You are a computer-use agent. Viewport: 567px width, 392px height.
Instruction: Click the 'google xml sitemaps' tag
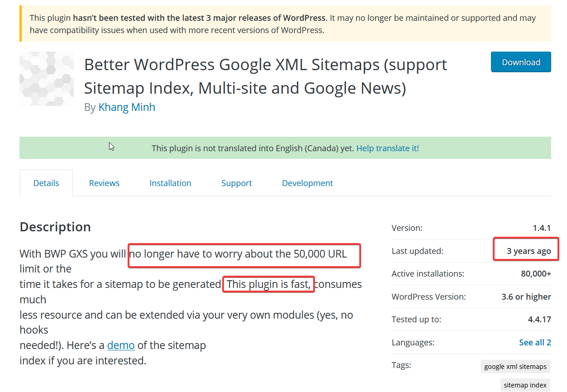pos(515,367)
